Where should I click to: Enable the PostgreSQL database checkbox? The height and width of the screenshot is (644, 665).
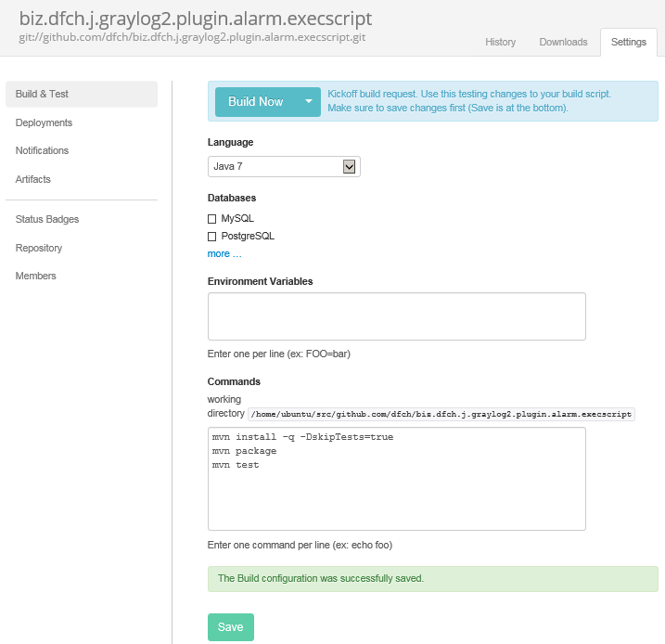212,237
